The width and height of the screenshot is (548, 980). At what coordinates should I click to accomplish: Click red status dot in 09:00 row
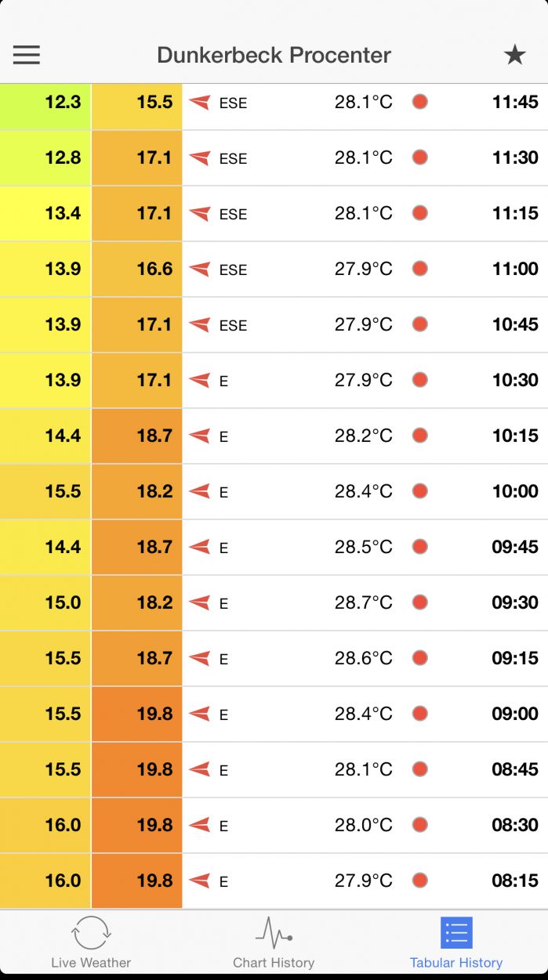pyautogui.click(x=420, y=714)
